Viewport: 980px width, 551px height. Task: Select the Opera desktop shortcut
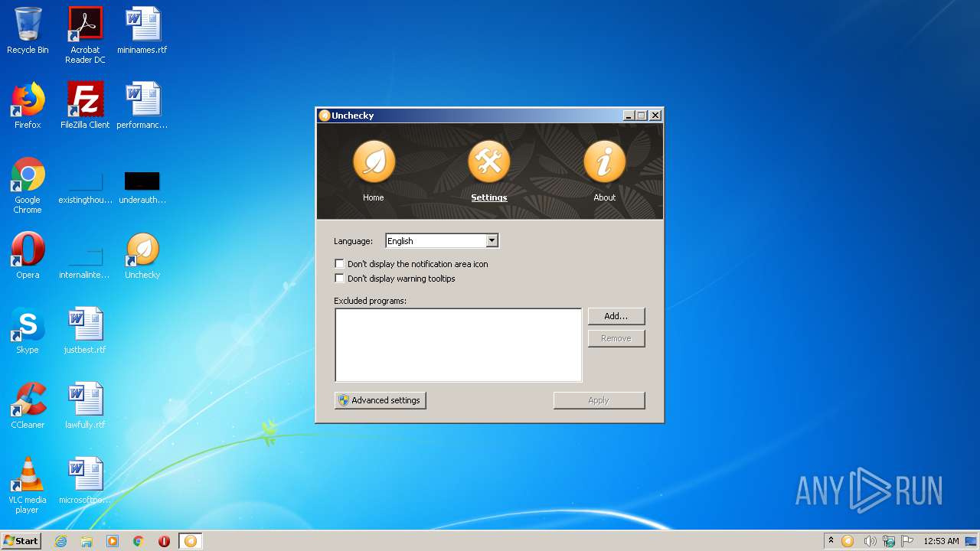28,256
